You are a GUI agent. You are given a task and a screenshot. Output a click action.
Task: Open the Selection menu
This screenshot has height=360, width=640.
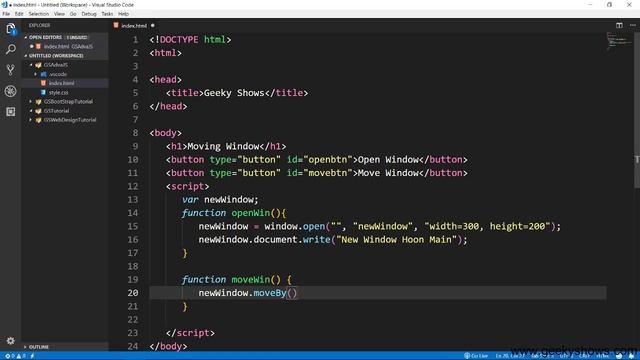coord(38,14)
